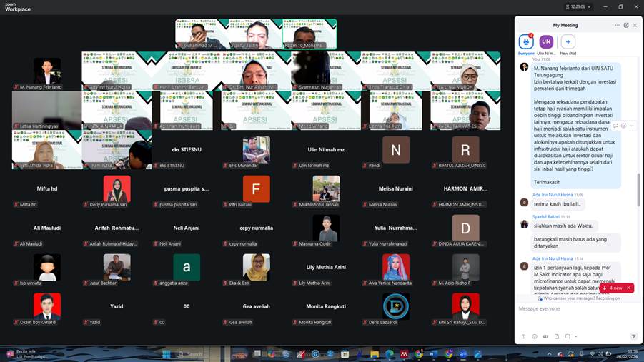Open text formatting options in chat

[x=523, y=336]
